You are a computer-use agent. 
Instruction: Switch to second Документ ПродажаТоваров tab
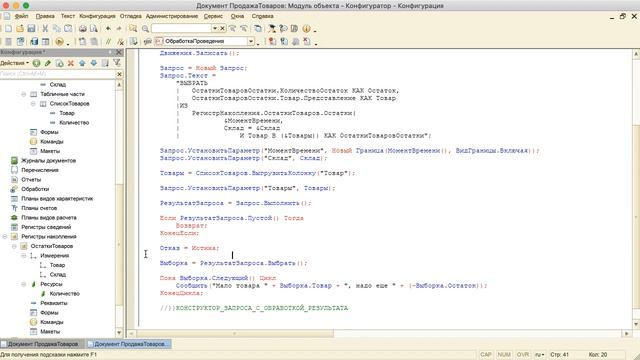(x=129, y=344)
